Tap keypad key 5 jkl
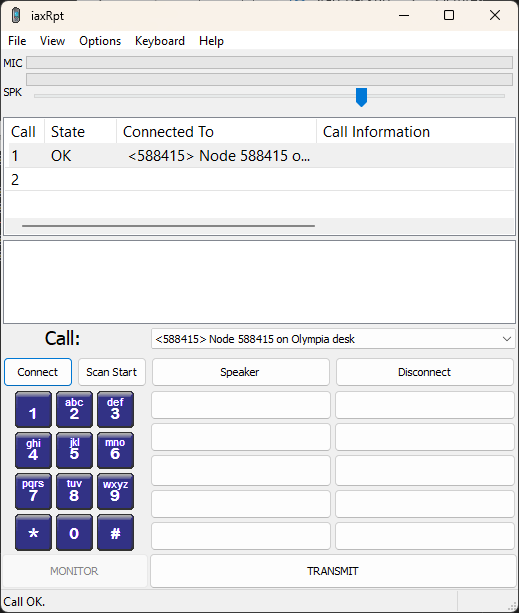 (x=74, y=450)
